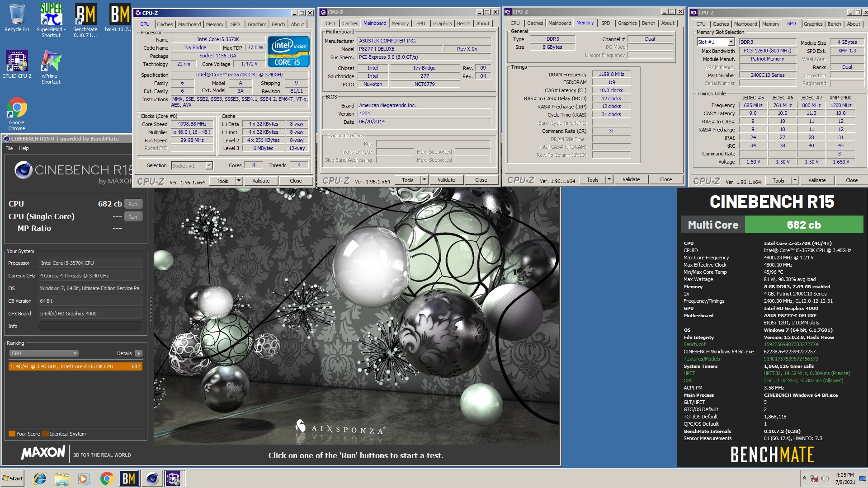Run the CPU Single Core test

click(133, 217)
